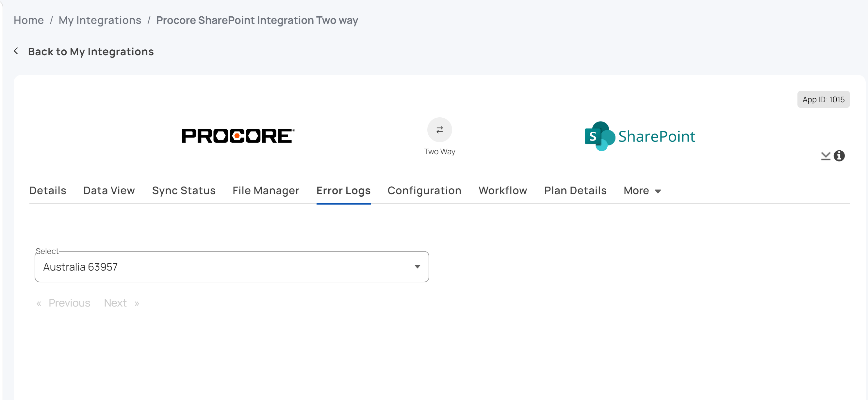Click the Next pagination link
This screenshot has width=868, height=400.
tap(122, 303)
